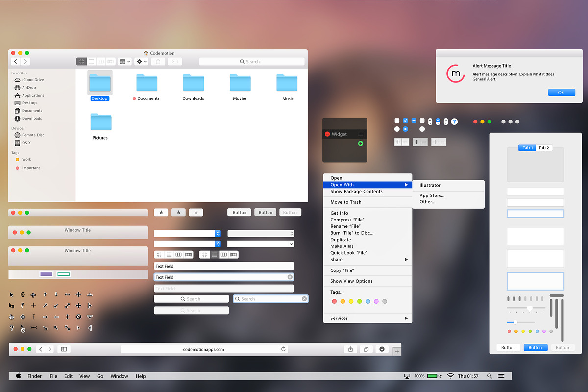Clear the focused Text Field with x
This screenshot has width=588, height=392.
tap(290, 277)
